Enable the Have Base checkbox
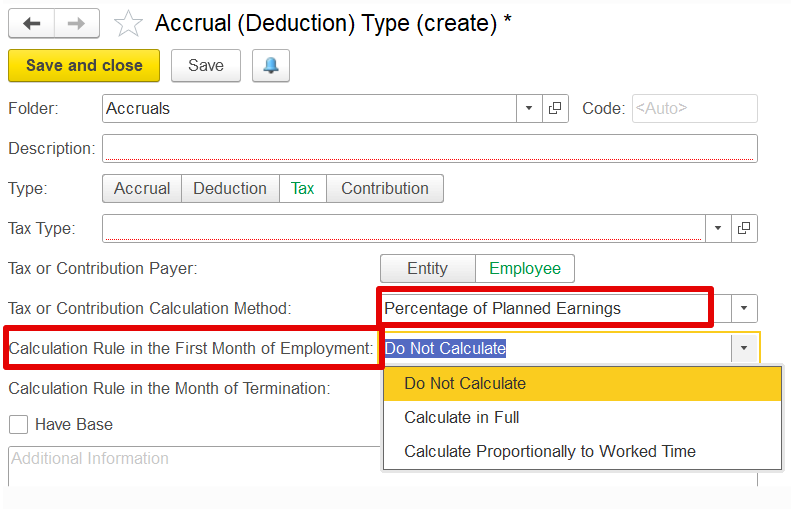 coord(19,424)
